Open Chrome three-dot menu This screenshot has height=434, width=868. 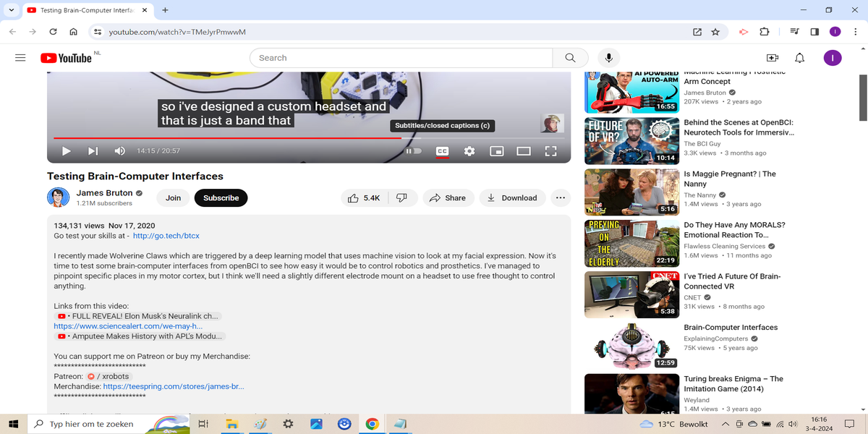[x=856, y=32]
